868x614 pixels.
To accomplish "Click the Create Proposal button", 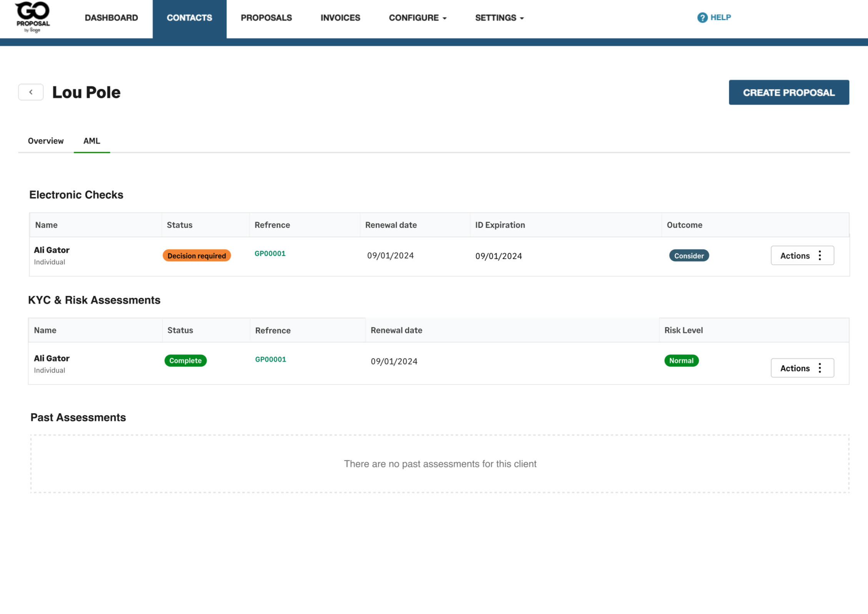I will tap(788, 92).
